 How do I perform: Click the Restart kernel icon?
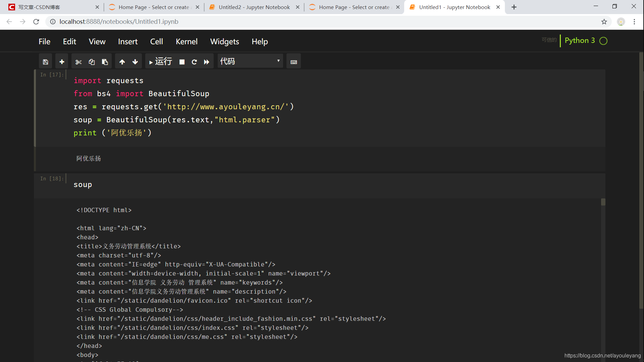click(x=194, y=61)
